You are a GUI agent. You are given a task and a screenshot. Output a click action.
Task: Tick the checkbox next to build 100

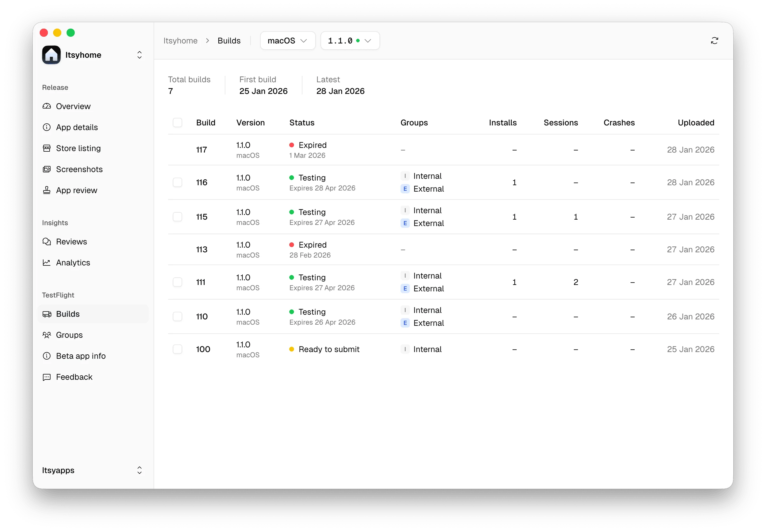click(x=177, y=349)
